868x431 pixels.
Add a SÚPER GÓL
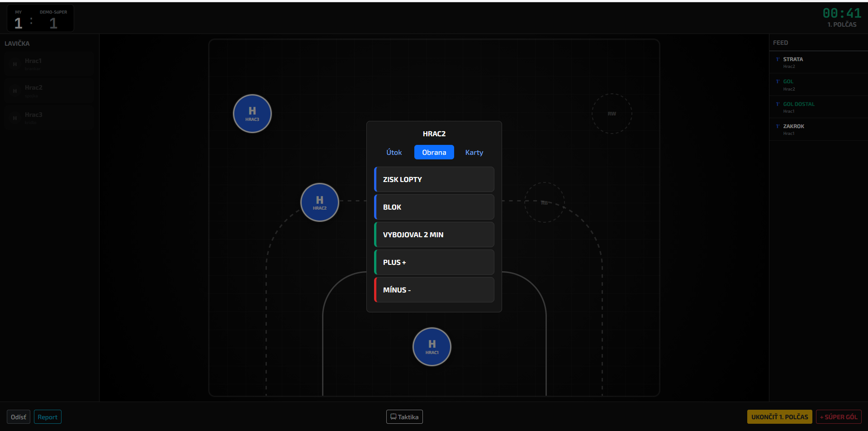coord(838,417)
